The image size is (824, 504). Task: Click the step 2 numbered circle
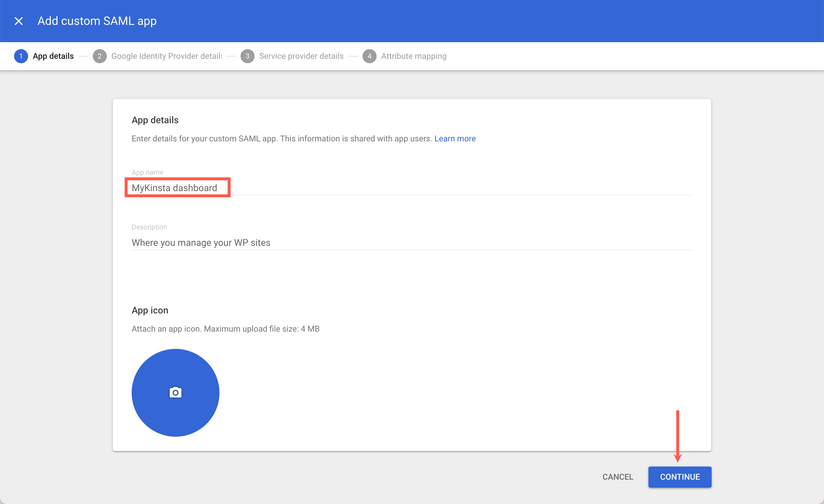click(99, 56)
